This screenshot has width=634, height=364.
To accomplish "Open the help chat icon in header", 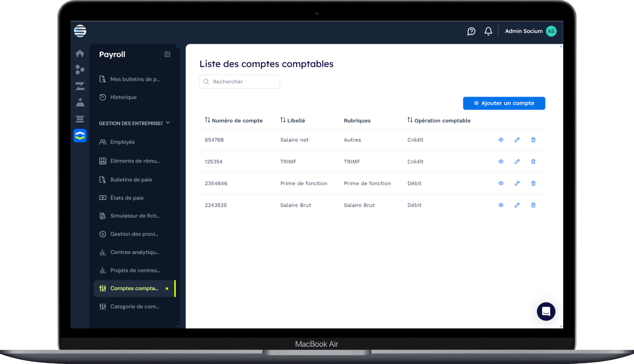I will pos(471,31).
